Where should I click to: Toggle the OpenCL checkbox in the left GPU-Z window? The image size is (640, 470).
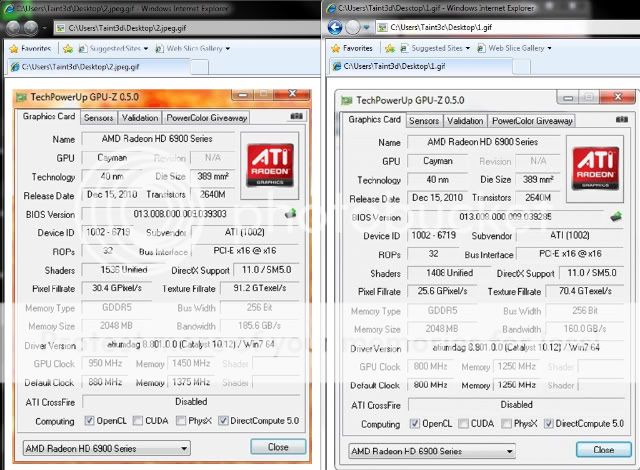pos(91,421)
